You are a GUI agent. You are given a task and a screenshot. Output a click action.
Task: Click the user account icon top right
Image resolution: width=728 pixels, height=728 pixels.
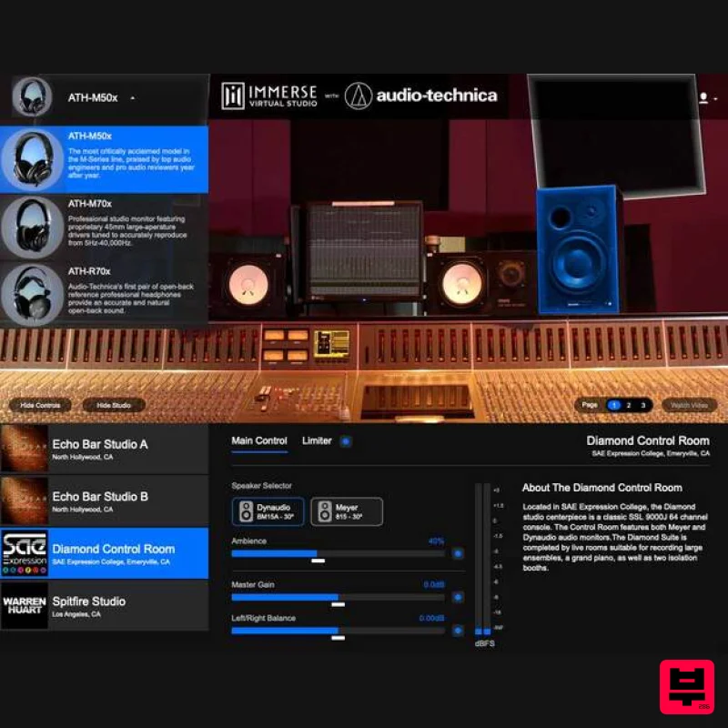point(703,98)
